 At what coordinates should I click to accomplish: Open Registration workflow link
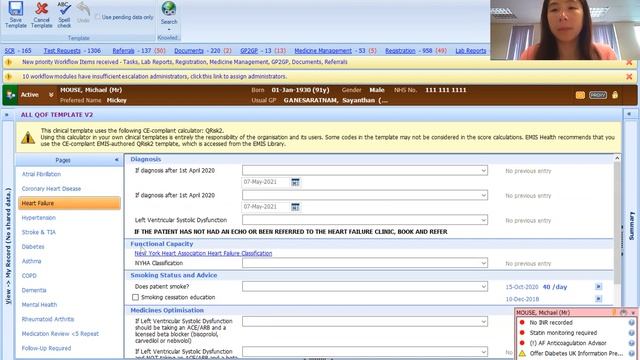point(400,51)
